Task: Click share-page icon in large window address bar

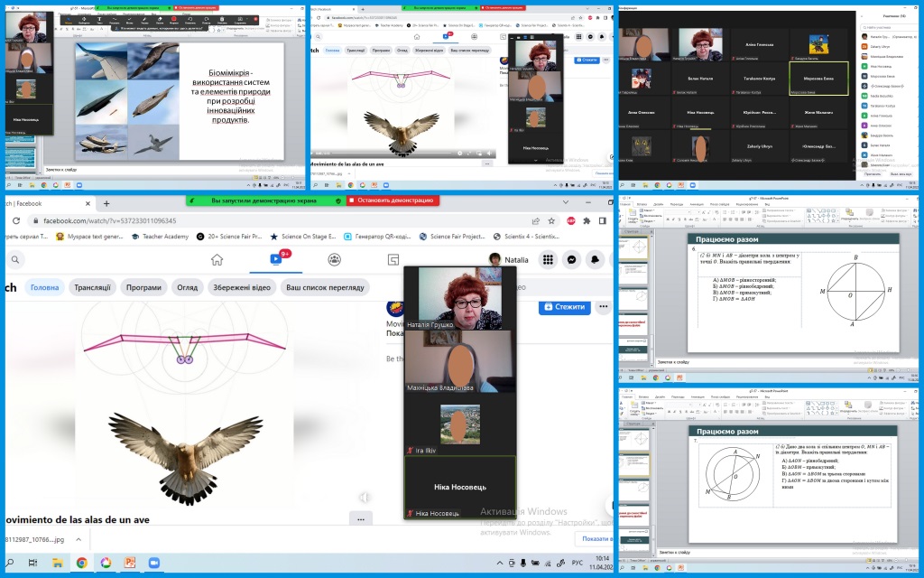Action: 535,220
